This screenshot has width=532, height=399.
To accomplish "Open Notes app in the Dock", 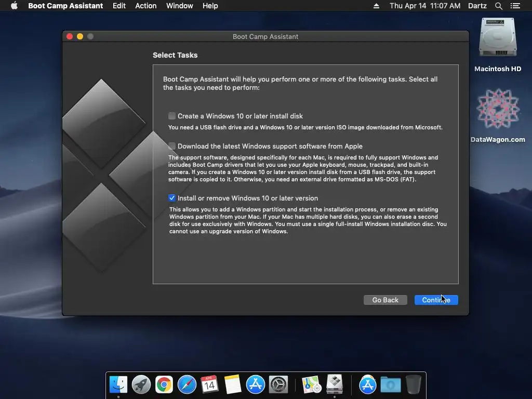I will 233,385.
